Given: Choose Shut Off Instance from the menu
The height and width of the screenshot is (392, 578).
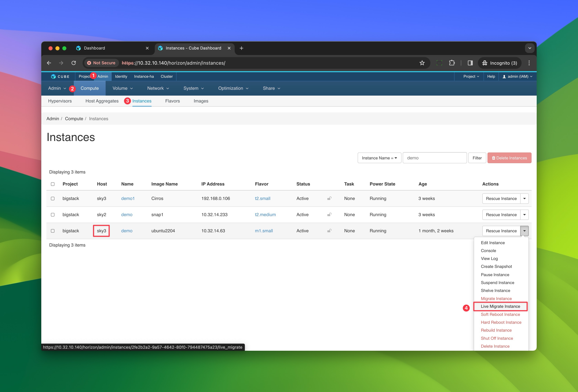Looking at the screenshot, I should click(497, 338).
